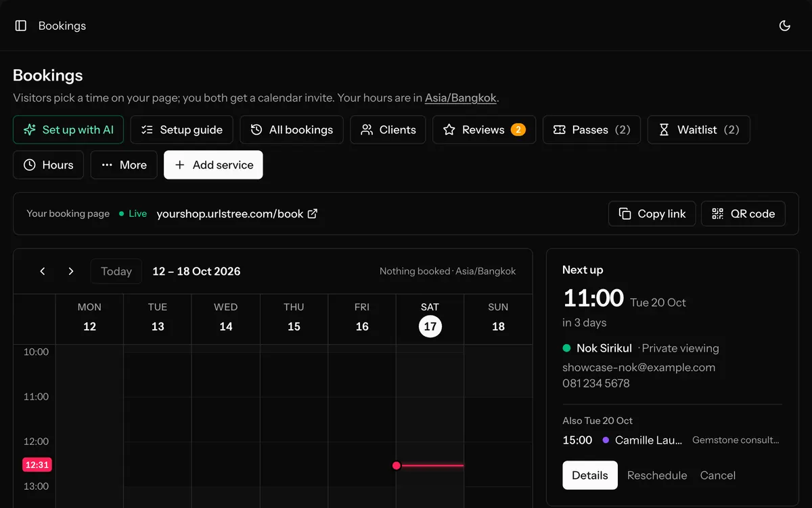The height and width of the screenshot is (508, 812).
Task: Switch theme with the moon icon
Action: coord(785,26)
